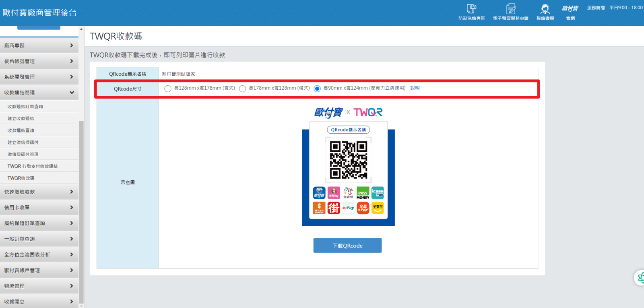The width and height of the screenshot is (644, 308).
Task: Click the QRcode顯示名稱 row label
Action: [128, 74]
